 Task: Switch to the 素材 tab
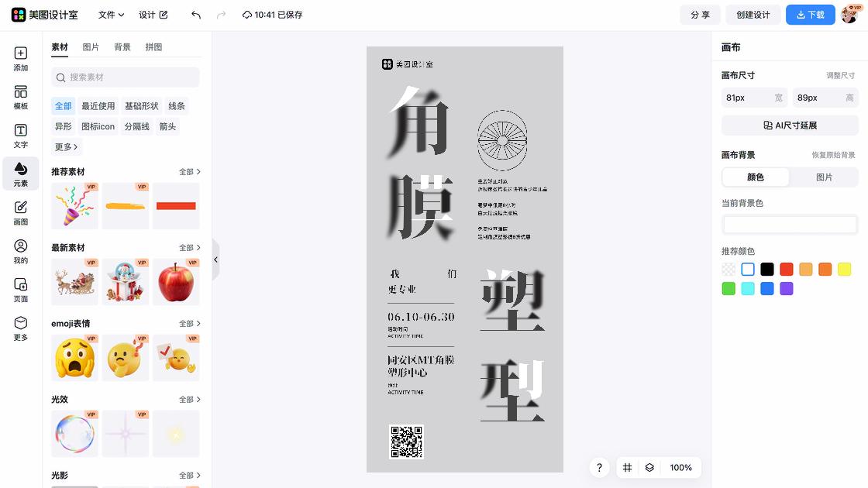(59, 47)
